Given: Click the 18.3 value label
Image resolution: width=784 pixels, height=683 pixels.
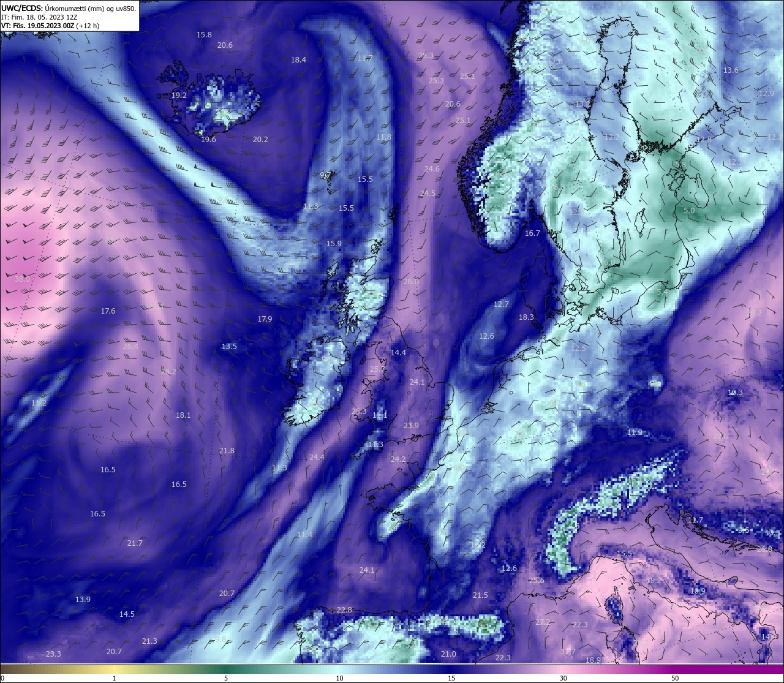Looking at the screenshot, I should (526, 317).
